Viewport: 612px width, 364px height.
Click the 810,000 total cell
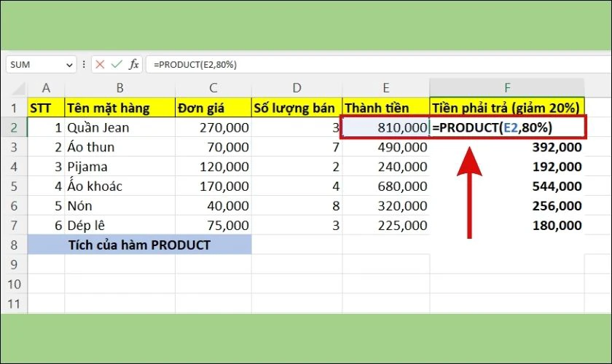click(x=385, y=127)
